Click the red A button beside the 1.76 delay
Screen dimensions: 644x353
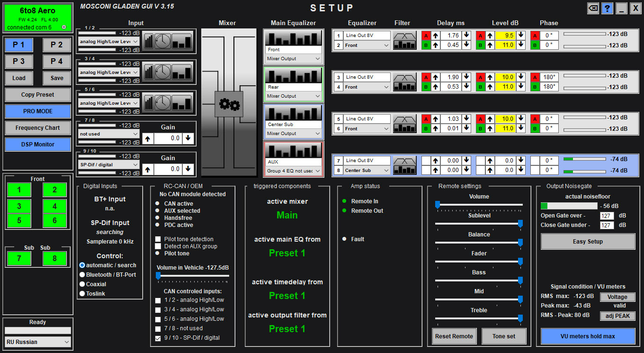(426, 36)
